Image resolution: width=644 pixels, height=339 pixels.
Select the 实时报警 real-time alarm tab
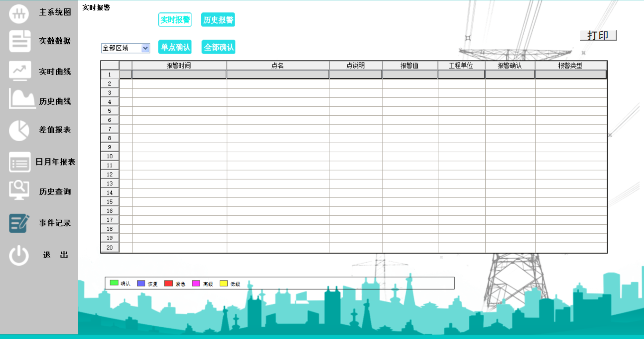pos(175,20)
